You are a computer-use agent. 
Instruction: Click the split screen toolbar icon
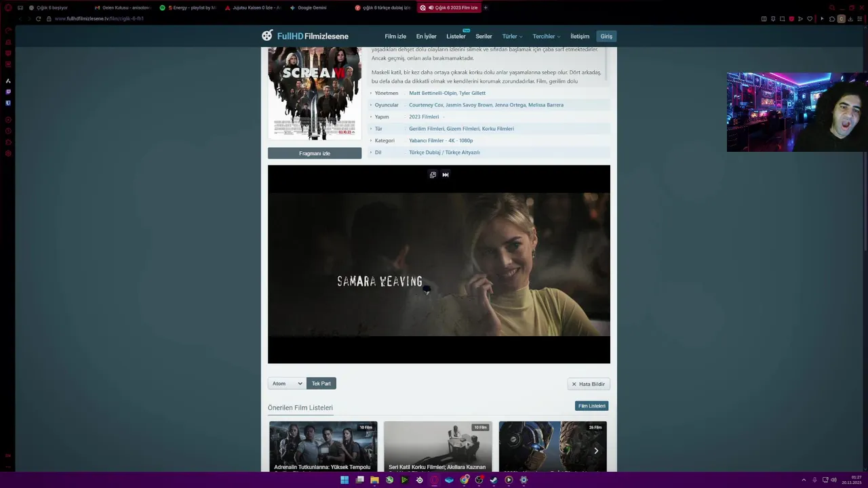[x=764, y=19]
